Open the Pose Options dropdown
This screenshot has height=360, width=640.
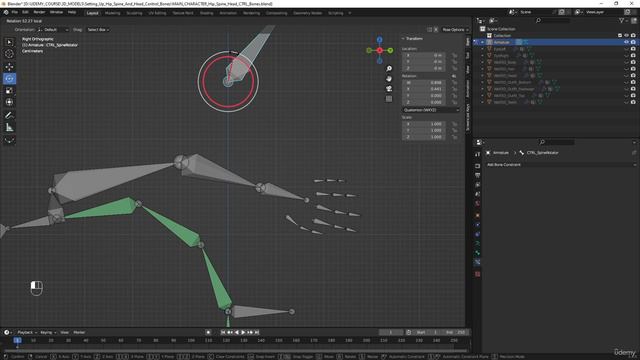coord(455,30)
